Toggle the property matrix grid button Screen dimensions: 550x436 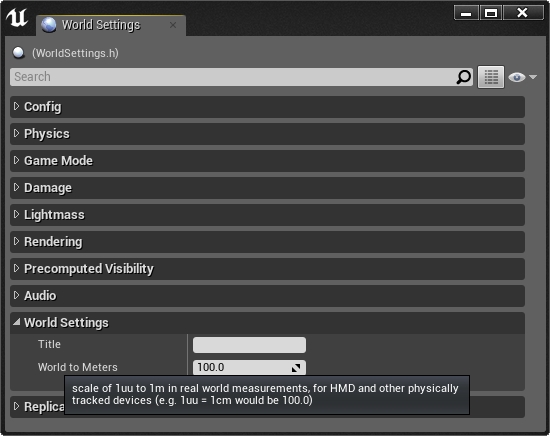point(491,77)
